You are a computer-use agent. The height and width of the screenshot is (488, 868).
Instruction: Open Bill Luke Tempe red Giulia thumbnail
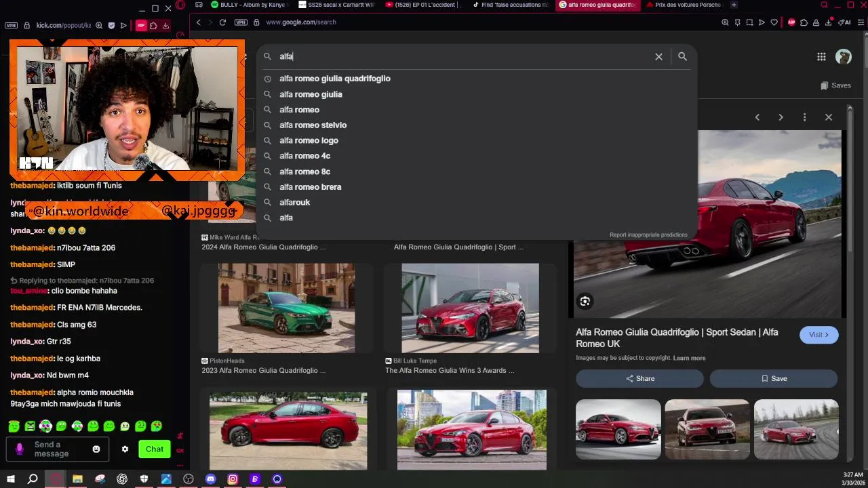tap(470, 308)
